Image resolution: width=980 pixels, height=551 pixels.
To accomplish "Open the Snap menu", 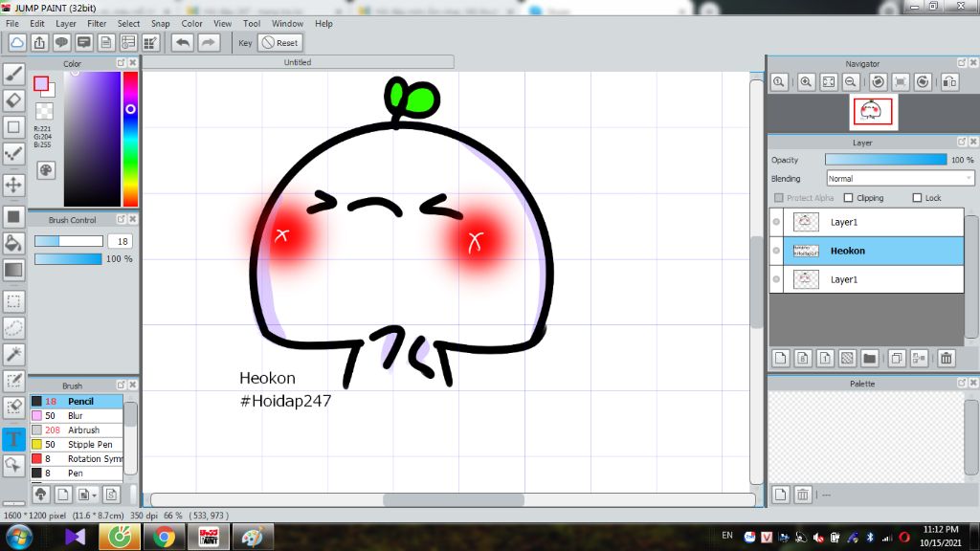I will pyautogui.click(x=160, y=24).
